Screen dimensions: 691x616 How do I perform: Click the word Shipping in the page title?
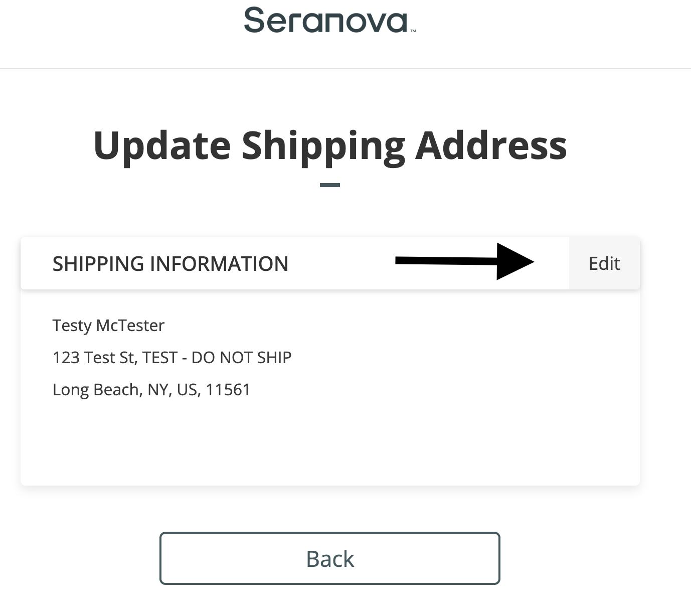[323, 146]
